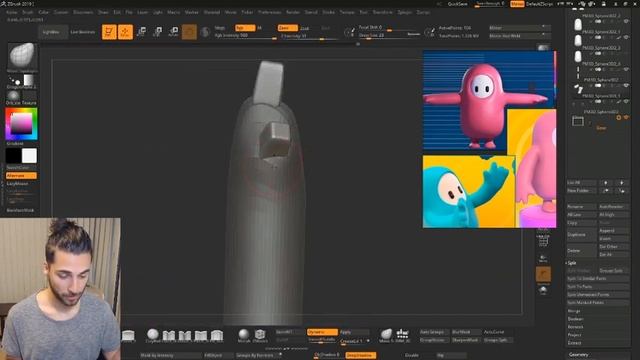The width and height of the screenshot is (640, 360).
Task: Expand the Project section
Action: click(574, 335)
